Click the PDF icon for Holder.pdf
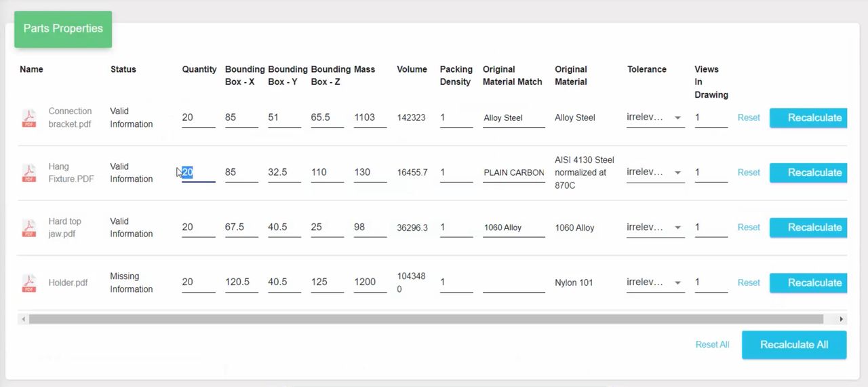Viewport: 868px width, 387px height. tap(29, 283)
